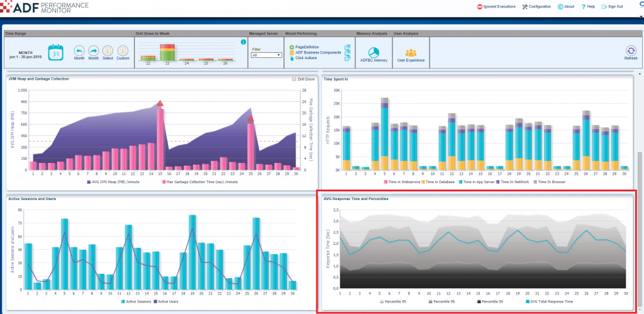The height and width of the screenshot is (314, 644).
Task: Click the blue info icon above week chart
Action: (x=243, y=42)
